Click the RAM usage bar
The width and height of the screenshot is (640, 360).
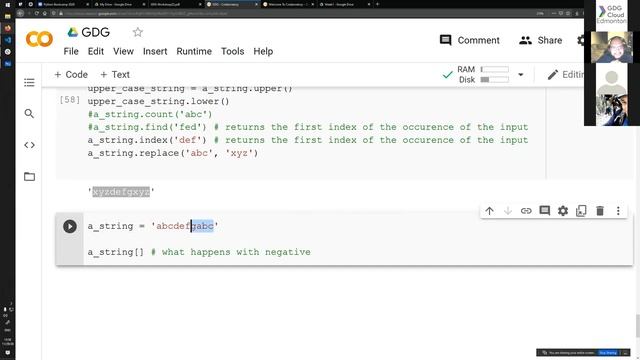coord(495,69)
